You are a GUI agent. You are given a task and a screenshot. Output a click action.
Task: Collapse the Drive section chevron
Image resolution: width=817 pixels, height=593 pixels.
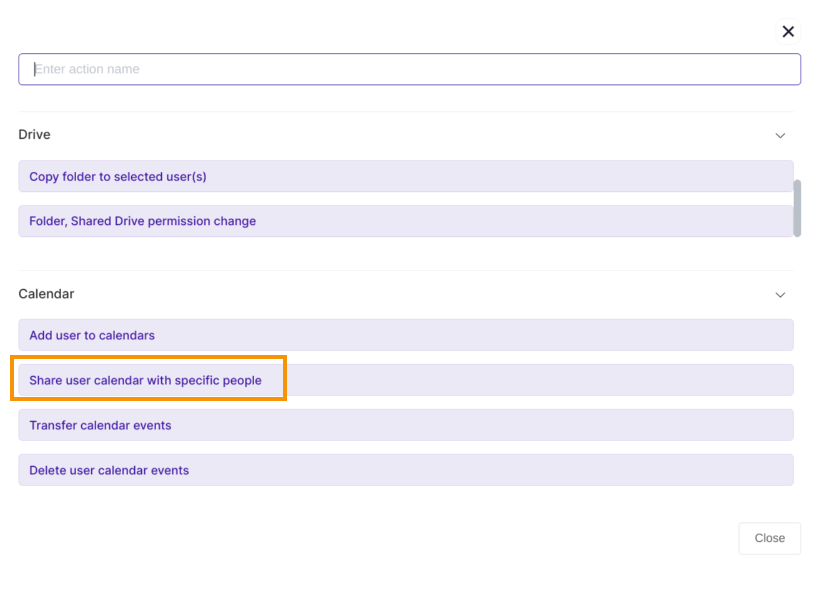[x=780, y=135]
